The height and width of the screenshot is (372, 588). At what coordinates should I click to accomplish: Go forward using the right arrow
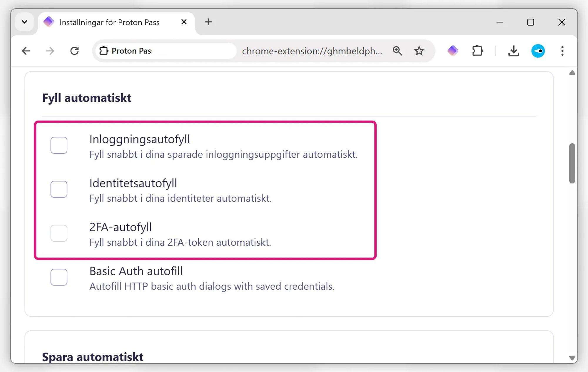[x=50, y=51]
